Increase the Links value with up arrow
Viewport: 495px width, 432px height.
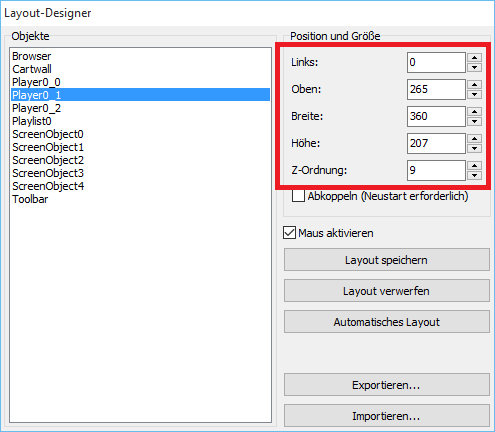(x=474, y=58)
